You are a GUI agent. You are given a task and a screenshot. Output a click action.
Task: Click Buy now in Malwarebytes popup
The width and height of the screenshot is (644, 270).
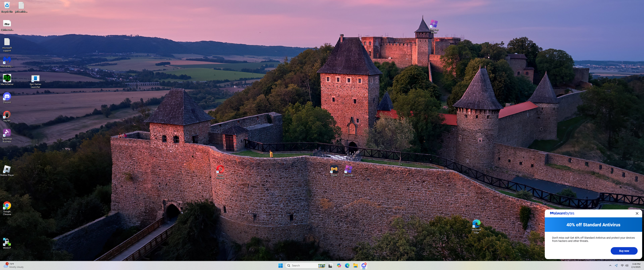click(624, 251)
